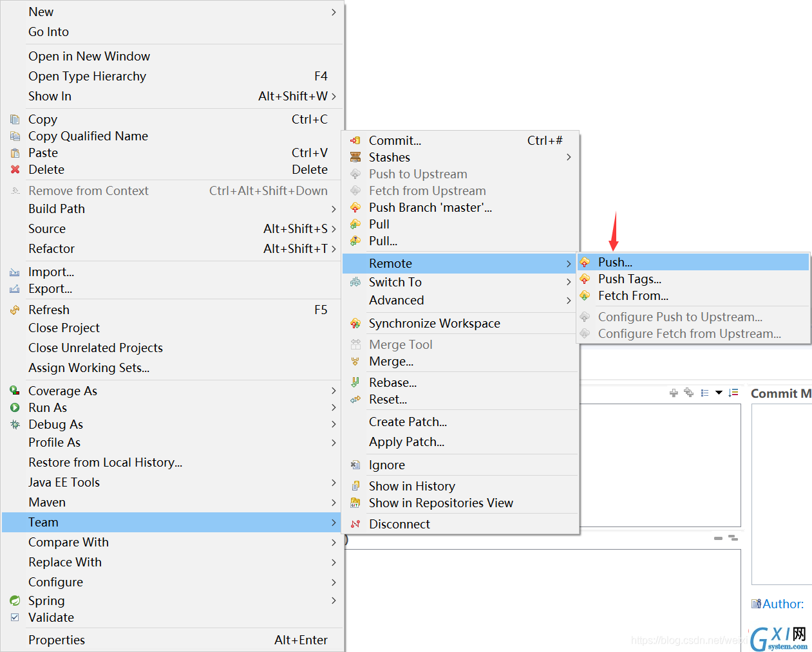Screen dimensions: 812x652
Task: Expand the Switch To submenu arrow
Action: click(569, 282)
